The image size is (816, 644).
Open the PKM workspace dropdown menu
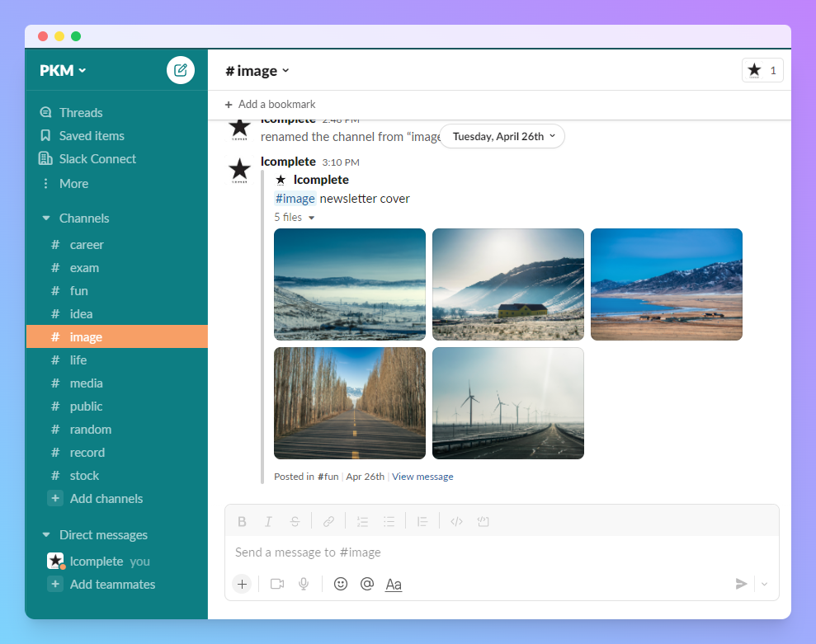point(63,70)
